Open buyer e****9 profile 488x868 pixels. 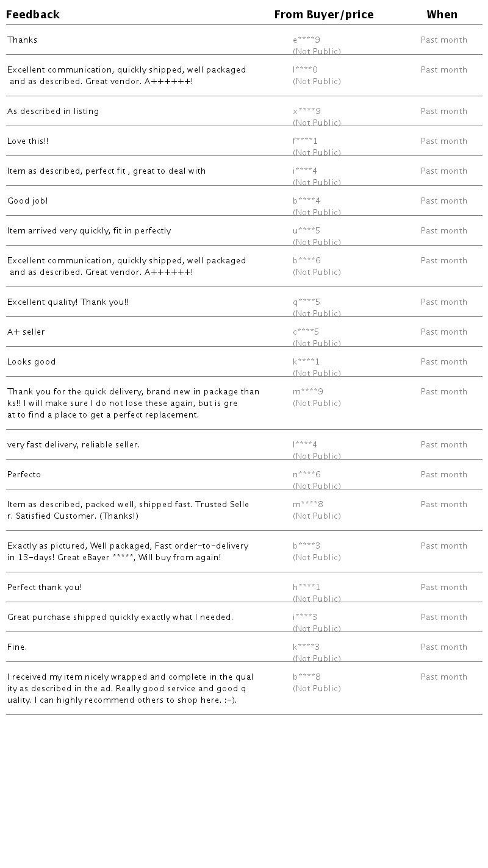(306, 40)
